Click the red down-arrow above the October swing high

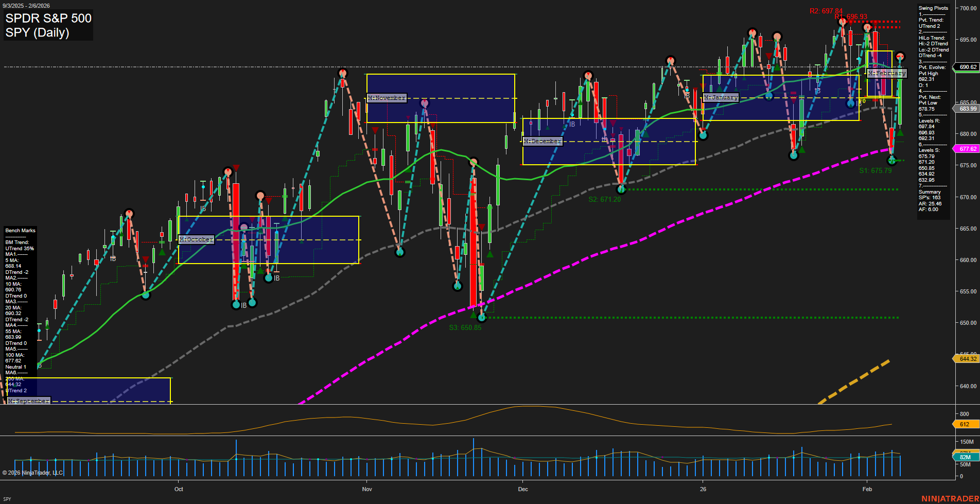(236, 167)
